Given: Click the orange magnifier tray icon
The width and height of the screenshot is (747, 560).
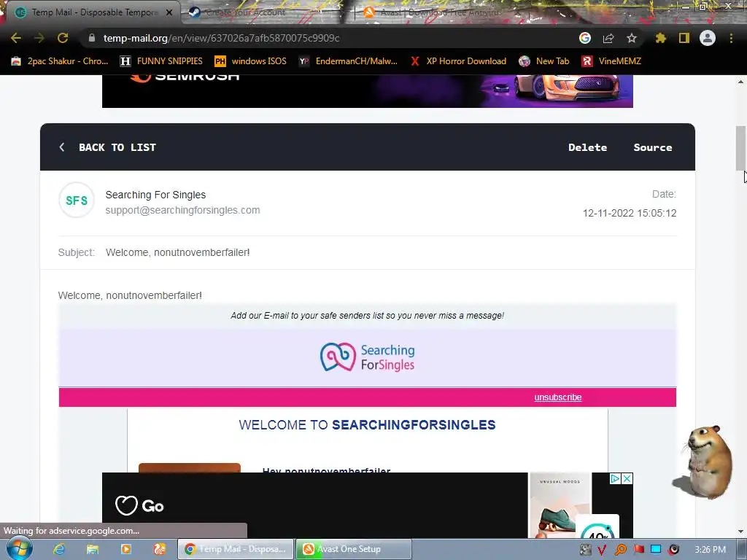Looking at the screenshot, I should tap(620, 550).
